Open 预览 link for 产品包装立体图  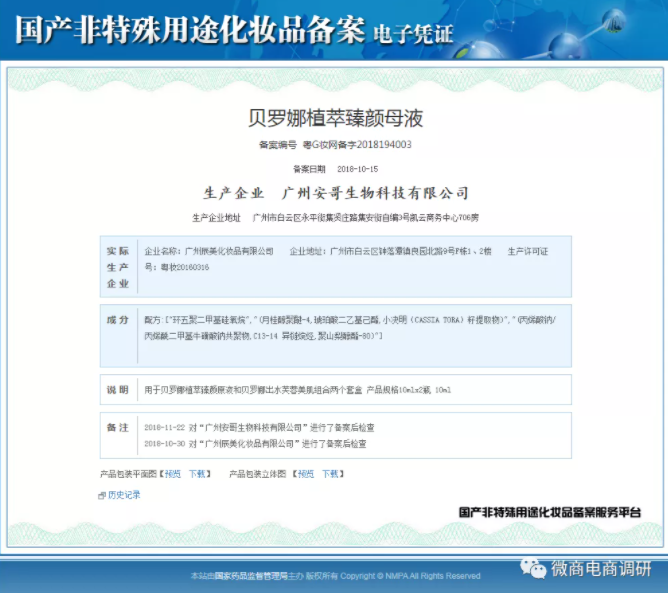pos(306,474)
